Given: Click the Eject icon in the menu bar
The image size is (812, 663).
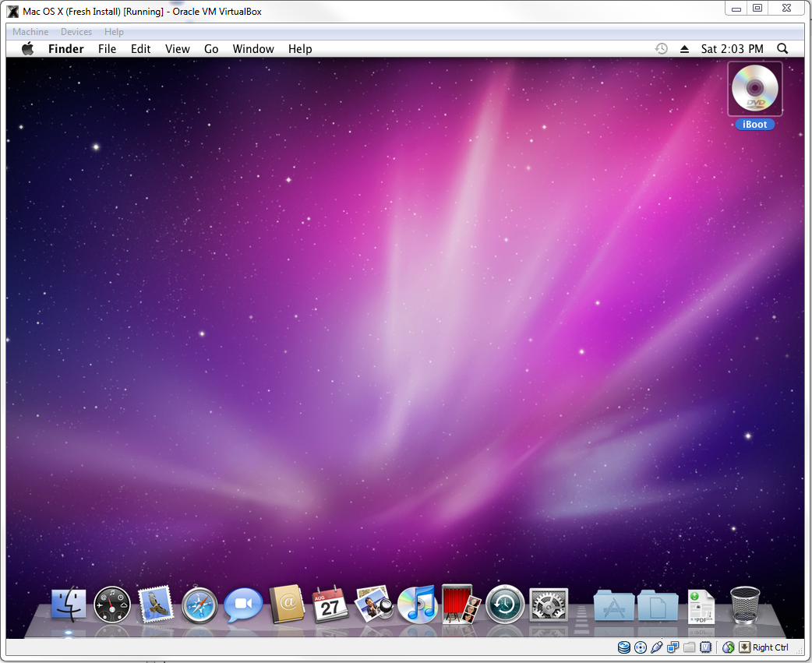Looking at the screenshot, I should pyautogui.click(x=683, y=48).
